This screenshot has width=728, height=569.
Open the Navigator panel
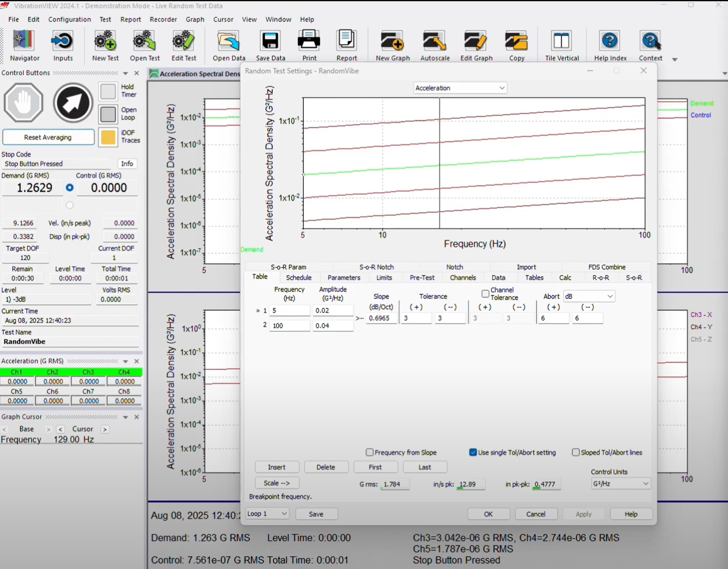24,45
